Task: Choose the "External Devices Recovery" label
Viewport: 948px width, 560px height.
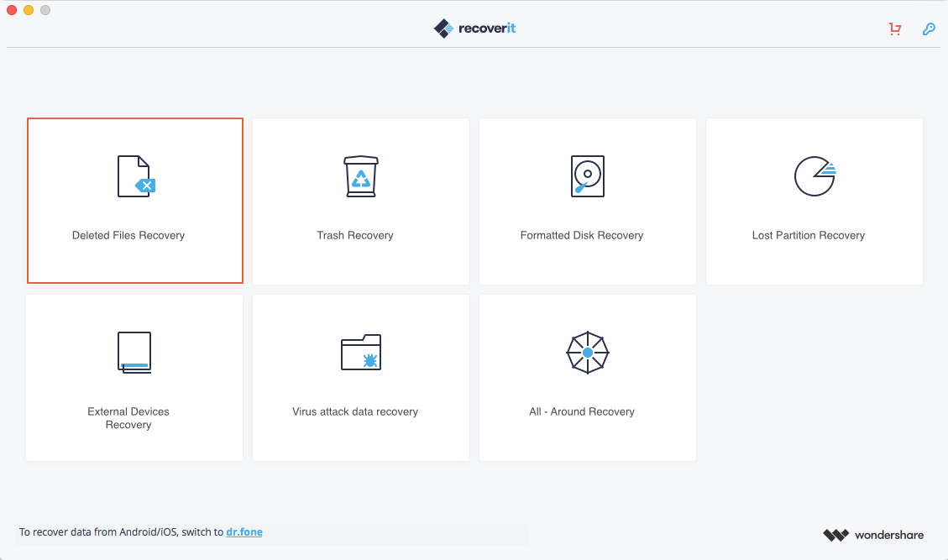Action: pyautogui.click(x=128, y=418)
